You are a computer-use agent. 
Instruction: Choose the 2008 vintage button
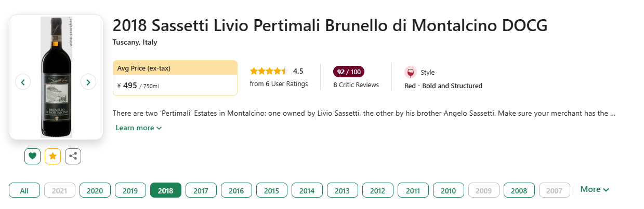click(x=519, y=190)
